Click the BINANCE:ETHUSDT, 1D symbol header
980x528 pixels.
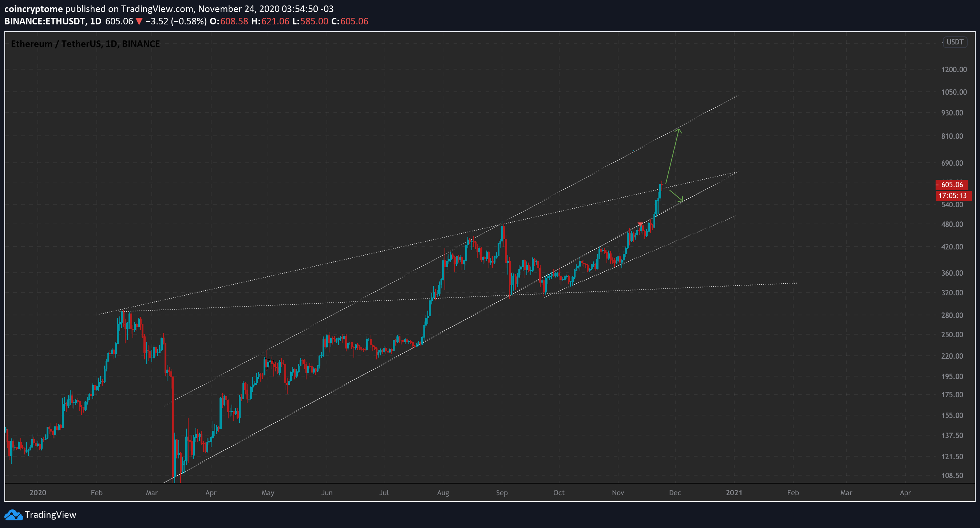pyautogui.click(x=53, y=21)
